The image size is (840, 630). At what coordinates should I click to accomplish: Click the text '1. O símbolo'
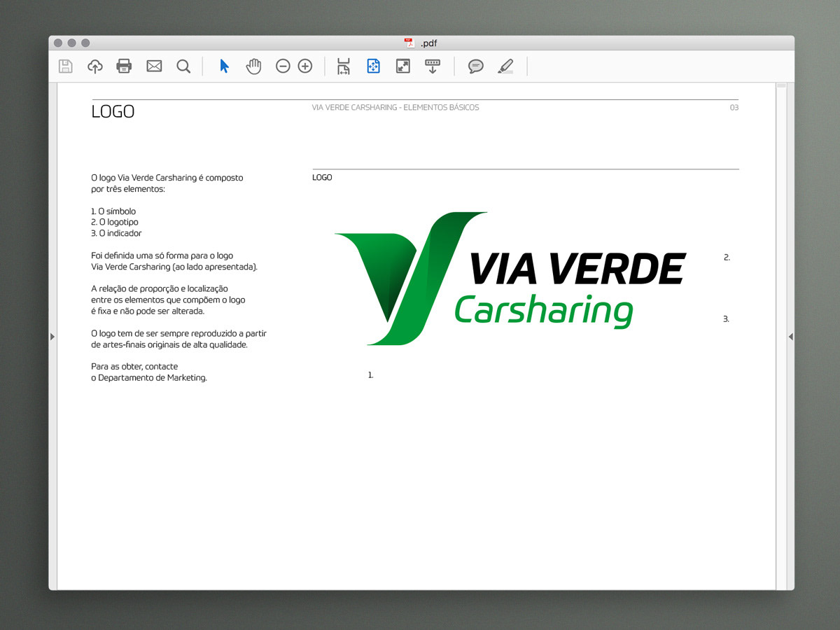(113, 211)
